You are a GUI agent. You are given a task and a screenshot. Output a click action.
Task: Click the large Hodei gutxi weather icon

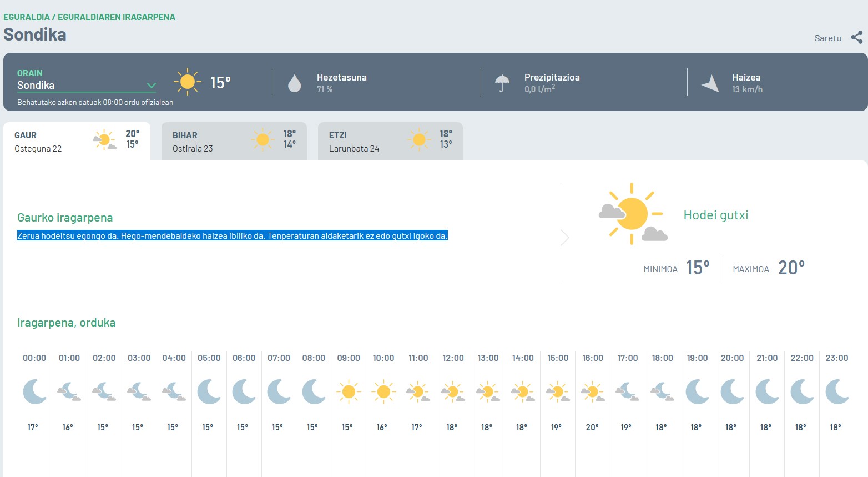point(632,214)
